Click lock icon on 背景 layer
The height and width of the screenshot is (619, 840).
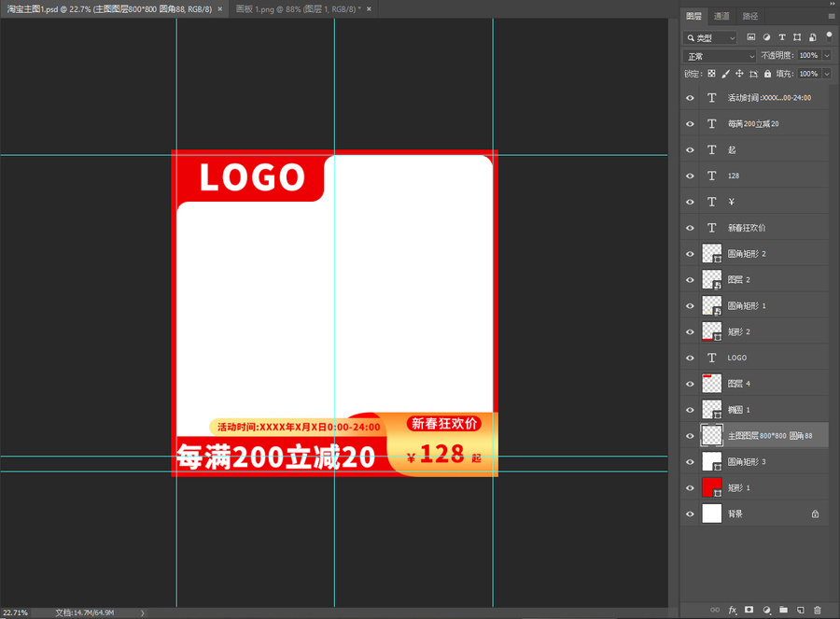coord(815,513)
